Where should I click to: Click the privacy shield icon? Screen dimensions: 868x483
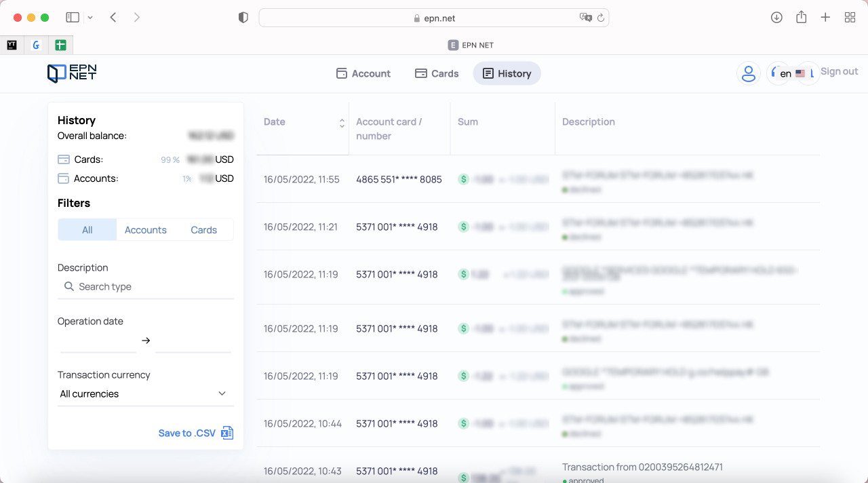[243, 18]
